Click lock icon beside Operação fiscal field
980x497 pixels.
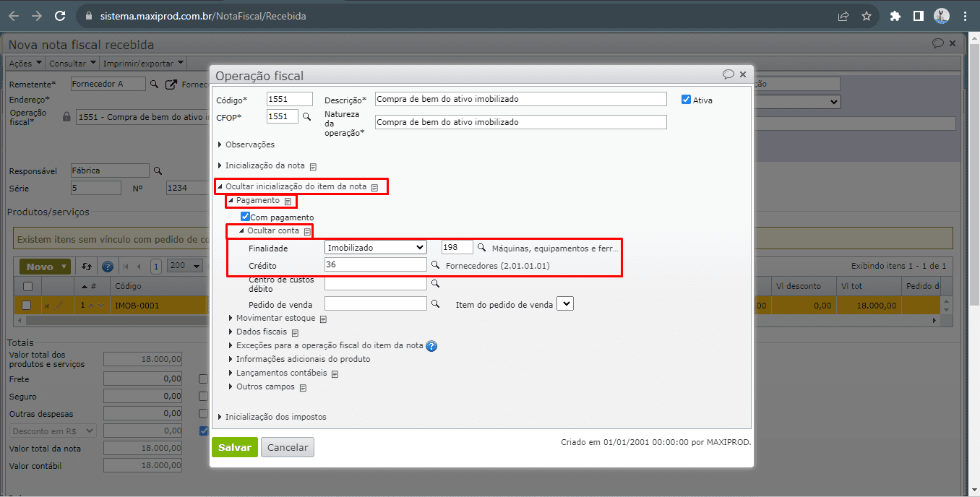[66, 116]
